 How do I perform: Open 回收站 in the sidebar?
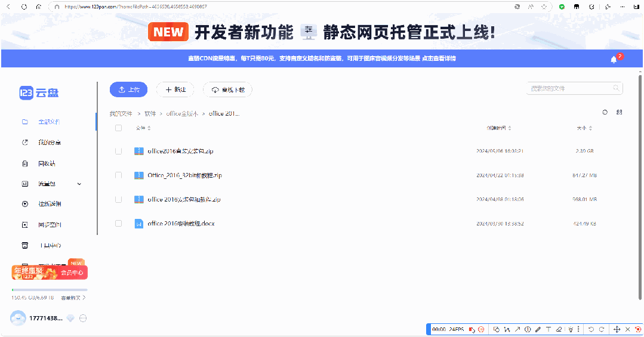point(47,163)
